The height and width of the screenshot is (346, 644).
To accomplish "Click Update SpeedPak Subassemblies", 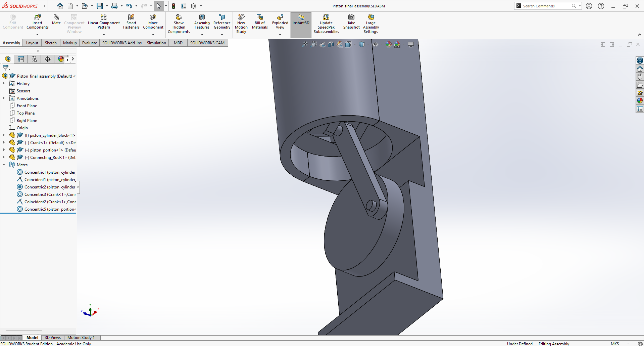I will [326, 24].
